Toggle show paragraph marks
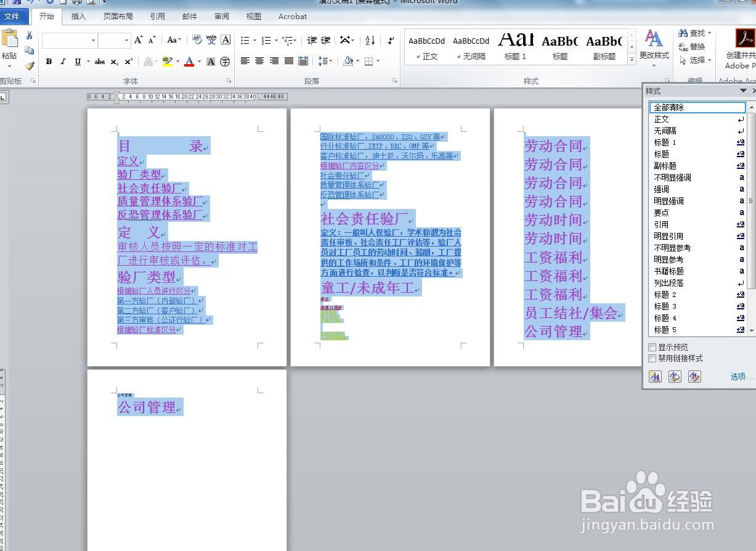The width and height of the screenshot is (756, 551). [x=391, y=41]
